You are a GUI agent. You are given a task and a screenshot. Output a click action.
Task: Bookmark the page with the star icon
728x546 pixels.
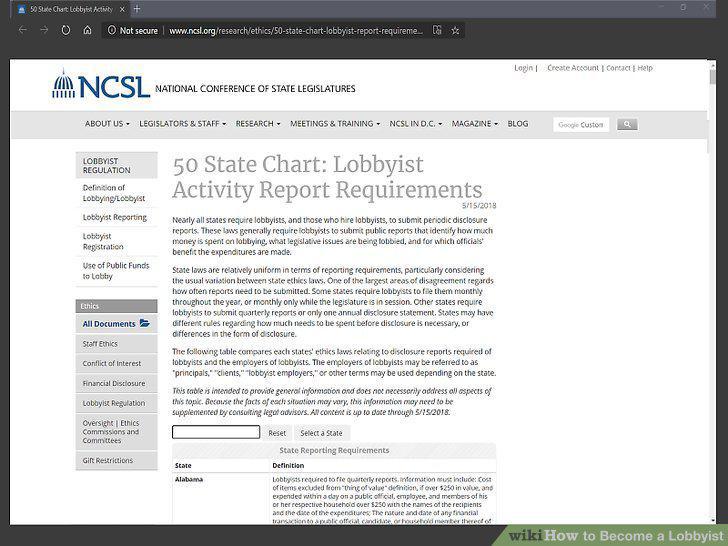455,30
